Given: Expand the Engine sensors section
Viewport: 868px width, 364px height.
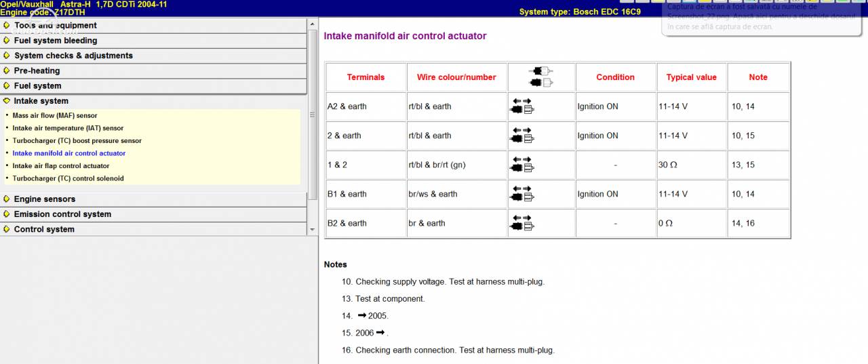Looking at the screenshot, I should click(153, 199).
